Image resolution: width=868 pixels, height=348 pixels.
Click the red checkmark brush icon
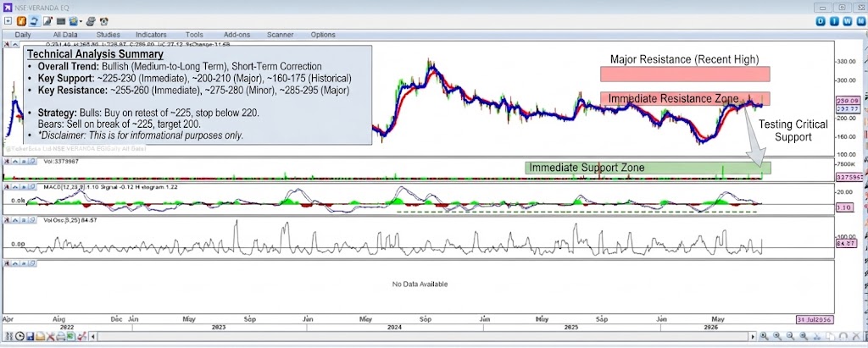pyautogui.click(x=82, y=336)
